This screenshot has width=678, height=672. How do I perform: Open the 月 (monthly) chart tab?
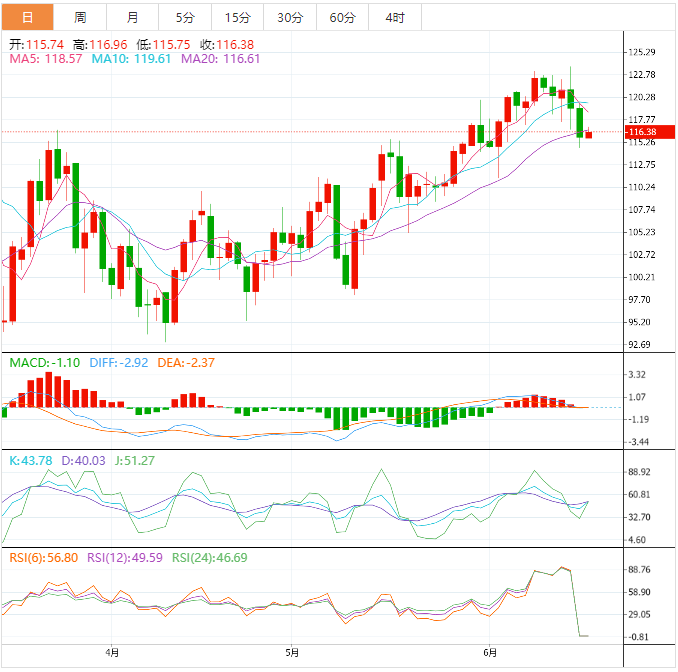point(133,17)
